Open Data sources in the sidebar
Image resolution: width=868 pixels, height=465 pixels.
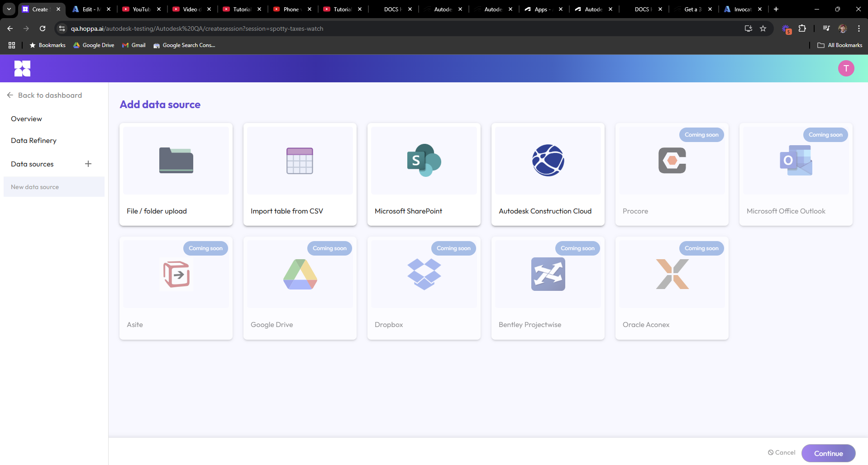point(32,164)
